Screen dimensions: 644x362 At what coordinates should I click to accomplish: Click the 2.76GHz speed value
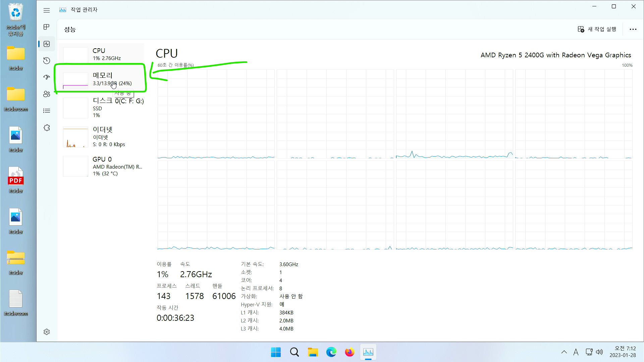[x=196, y=274]
